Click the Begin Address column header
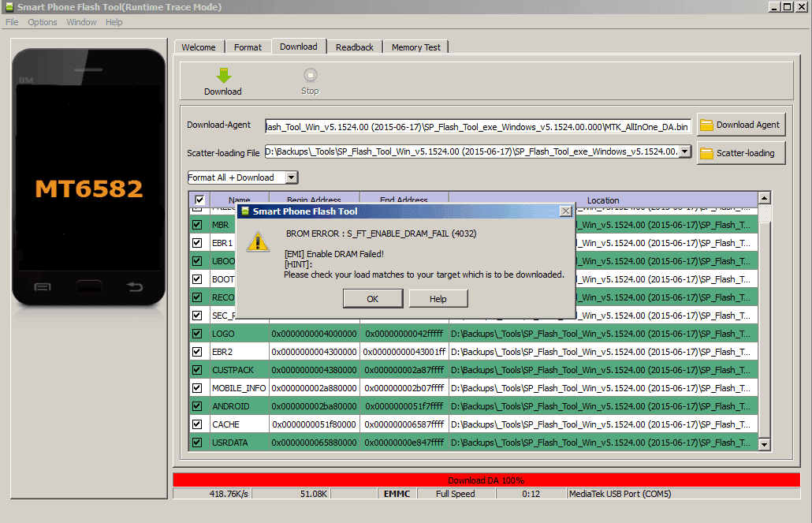Image resolution: width=812 pixels, height=523 pixels. point(314,199)
